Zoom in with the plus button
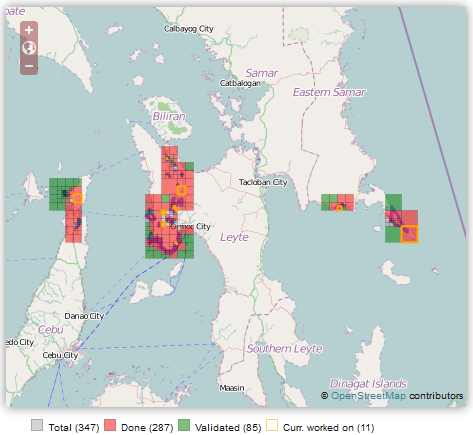 point(29,30)
